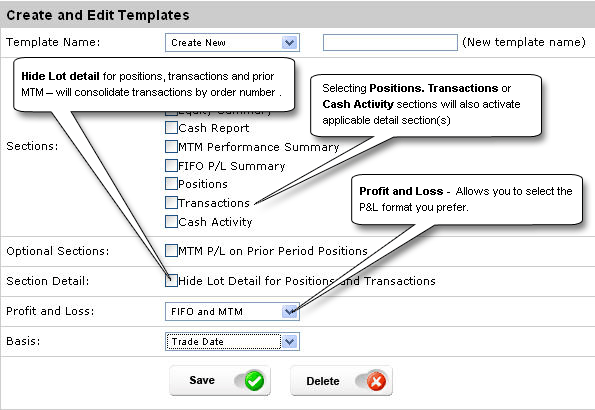This screenshot has width=595, height=410.
Task: Open the Template Name Create New dropdown
Action: (232, 43)
